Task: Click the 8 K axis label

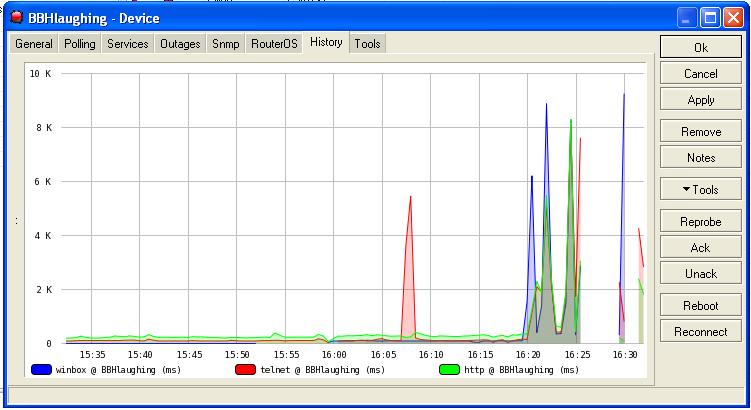Action: (44, 127)
